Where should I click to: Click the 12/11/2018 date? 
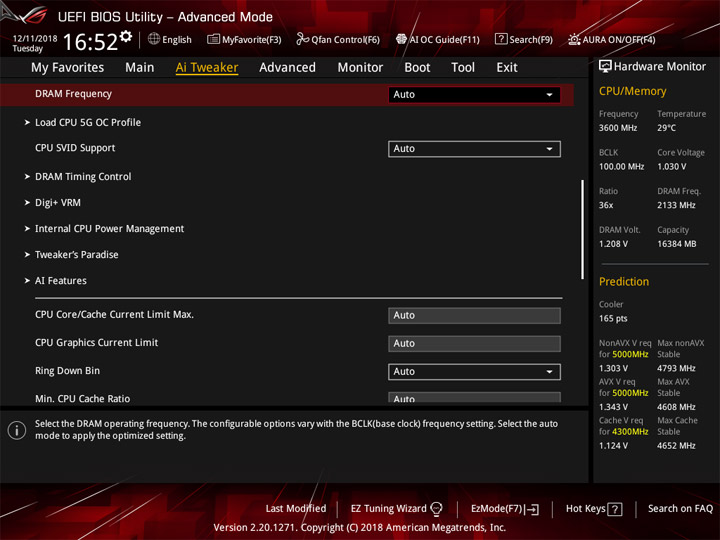click(35, 39)
